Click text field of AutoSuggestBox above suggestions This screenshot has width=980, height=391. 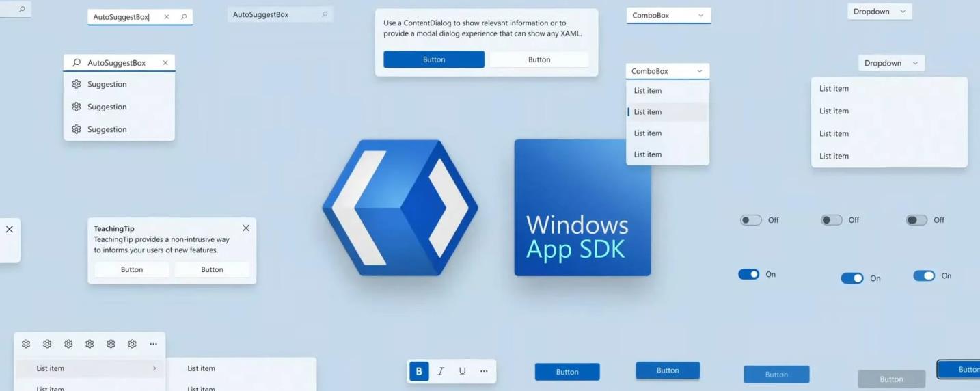[x=121, y=63]
